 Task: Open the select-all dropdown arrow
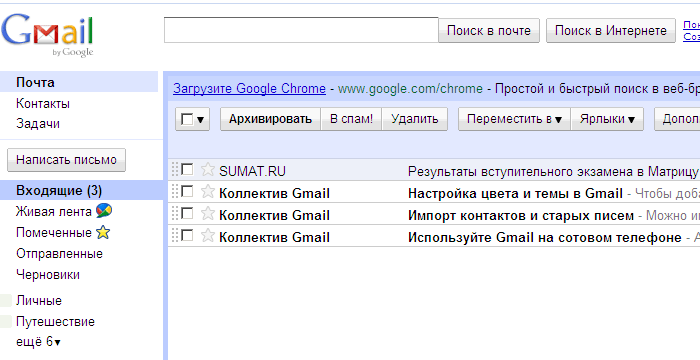(200, 120)
